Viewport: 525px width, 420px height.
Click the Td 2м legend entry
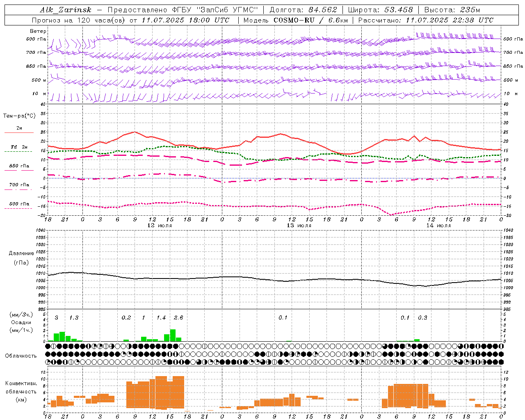point(19,147)
